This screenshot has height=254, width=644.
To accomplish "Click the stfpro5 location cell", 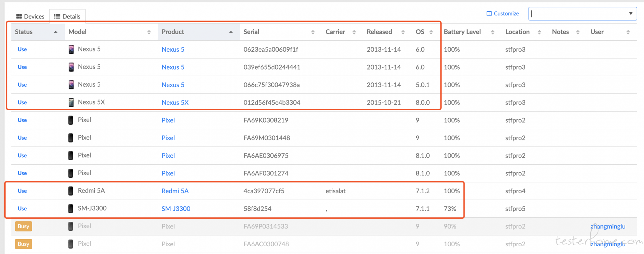I will tap(516, 209).
